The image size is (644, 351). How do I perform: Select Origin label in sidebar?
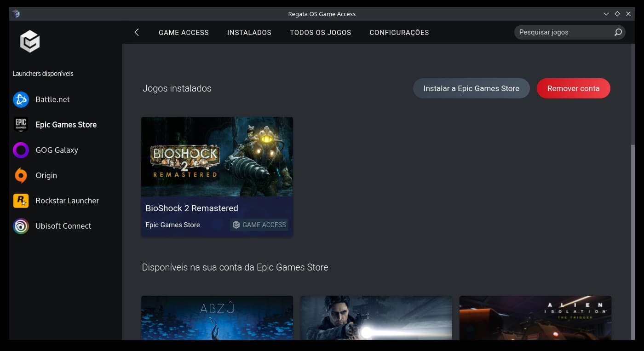(46, 175)
